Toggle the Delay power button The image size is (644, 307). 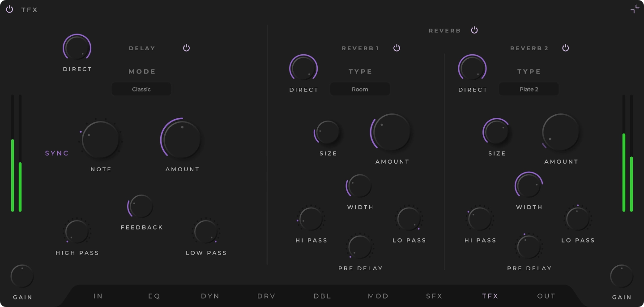pyautogui.click(x=187, y=48)
